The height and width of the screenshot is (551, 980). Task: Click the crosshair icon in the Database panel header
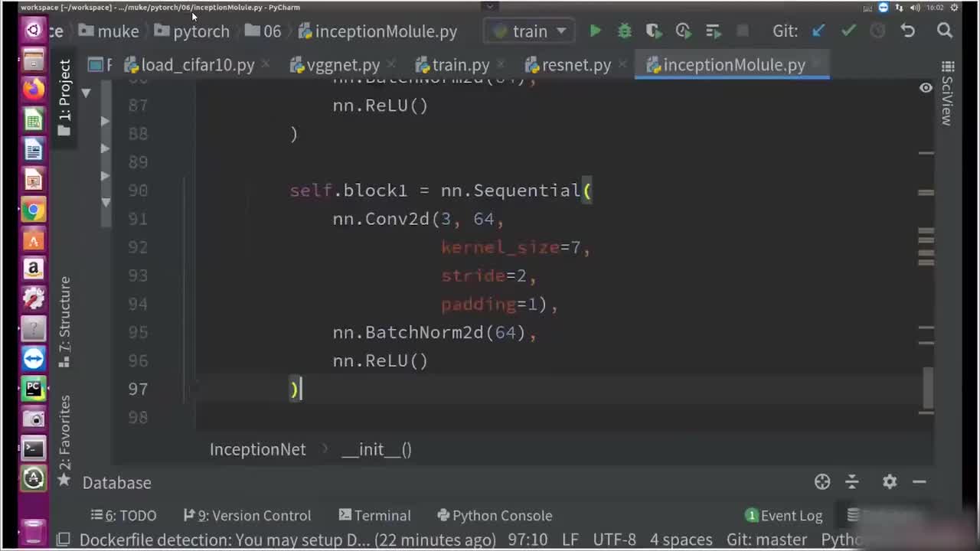[822, 481]
